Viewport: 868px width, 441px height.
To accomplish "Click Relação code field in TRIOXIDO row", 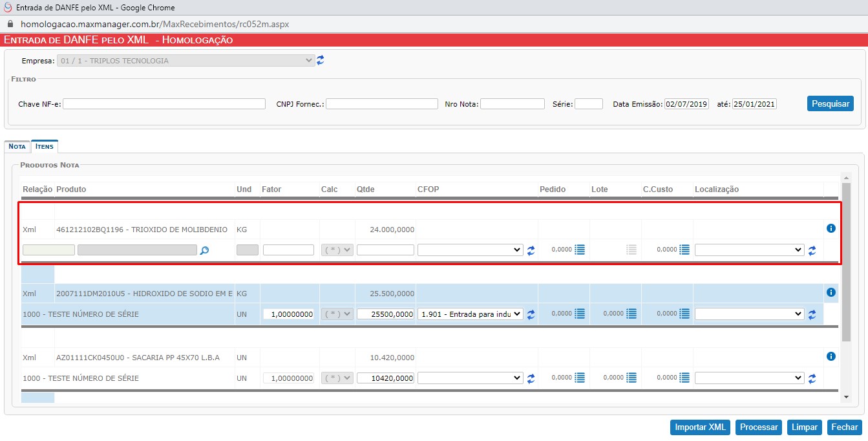I will point(48,250).
